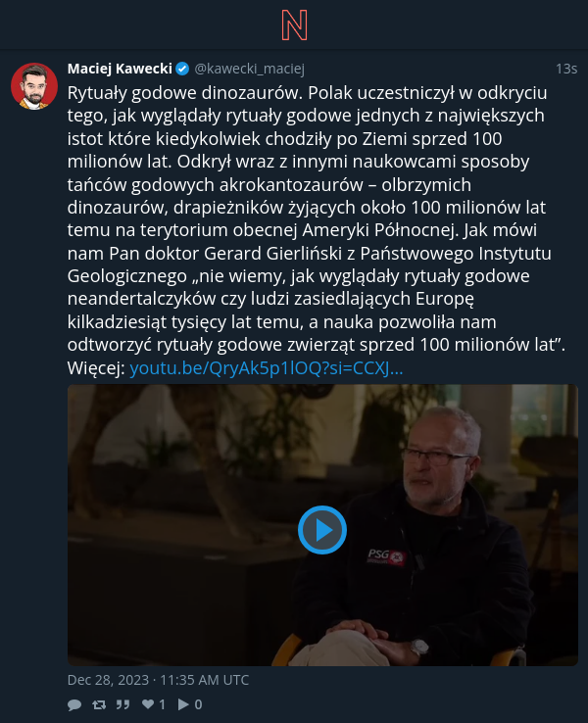The width and height of the screenshot is (588, 723).
Task: Open the Maciej Kawecki display name link
Action: click(x=120, y=69)
